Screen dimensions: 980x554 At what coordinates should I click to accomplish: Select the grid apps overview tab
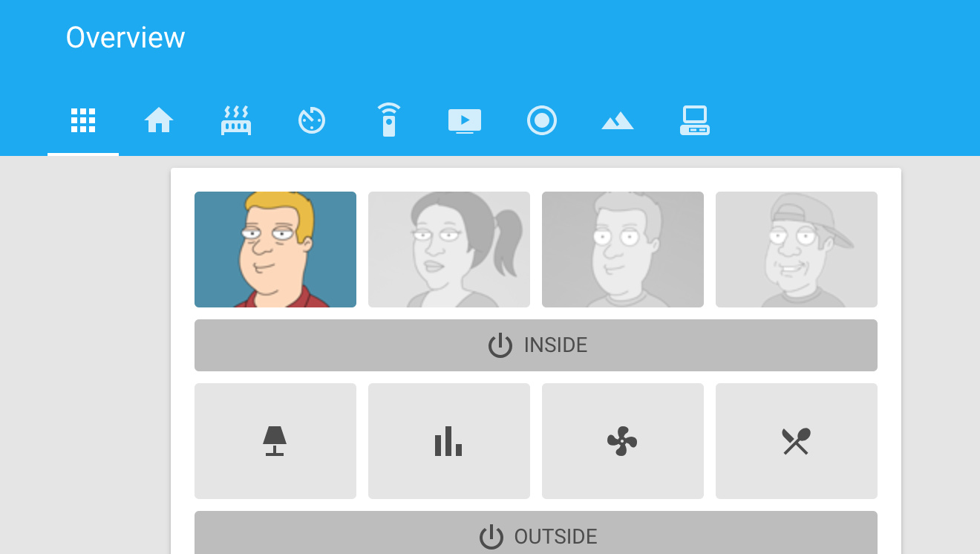(x=83, y=120)
